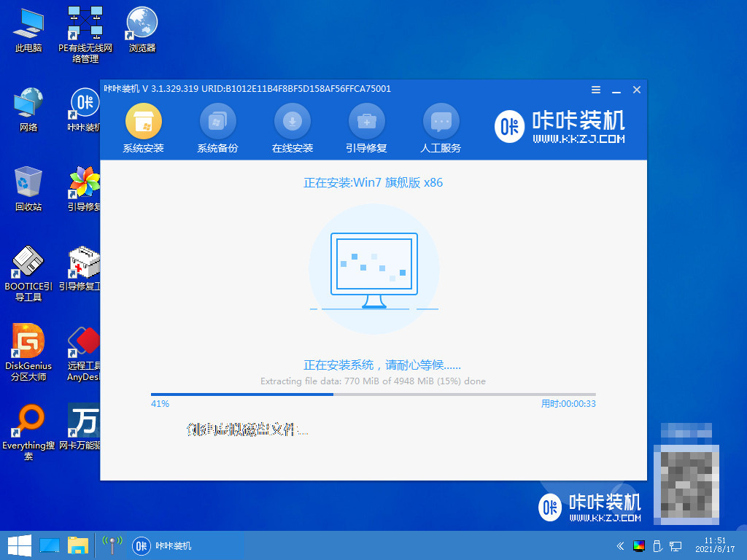Start Everything 搜索 from the desktop

tap(28, 430)
